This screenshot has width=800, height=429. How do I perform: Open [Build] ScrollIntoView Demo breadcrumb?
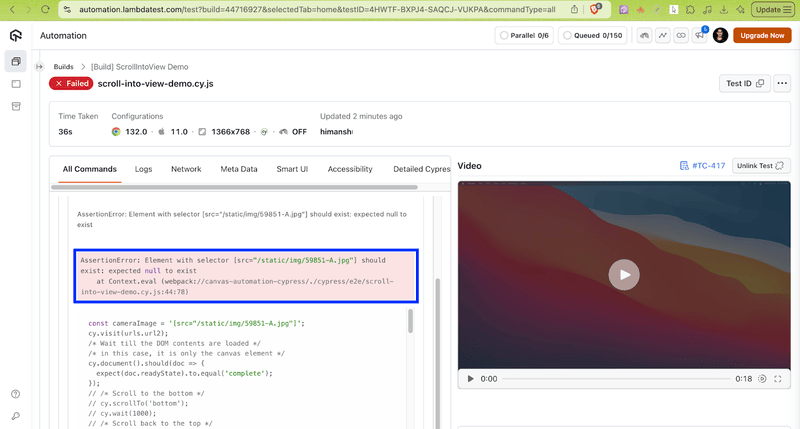pyautogui.click(x=139, y=67)
